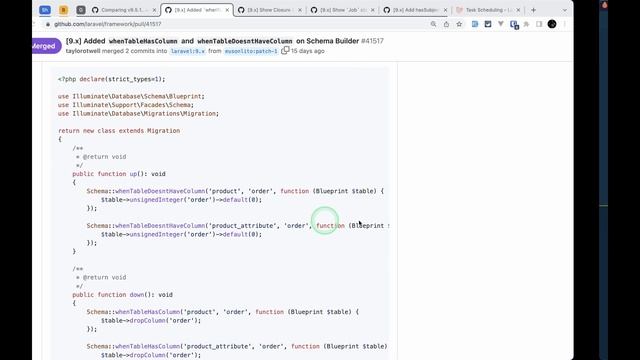Viewport: 640px width, 360px height.
Task: Close the '[9.x] Add hasSubject' tab
Action: (445, 10)
